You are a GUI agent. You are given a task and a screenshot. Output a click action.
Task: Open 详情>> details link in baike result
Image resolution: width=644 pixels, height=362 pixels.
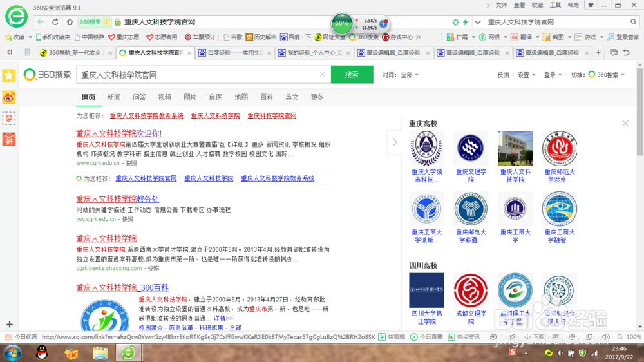pyautogui.click(x=223, y=318)
